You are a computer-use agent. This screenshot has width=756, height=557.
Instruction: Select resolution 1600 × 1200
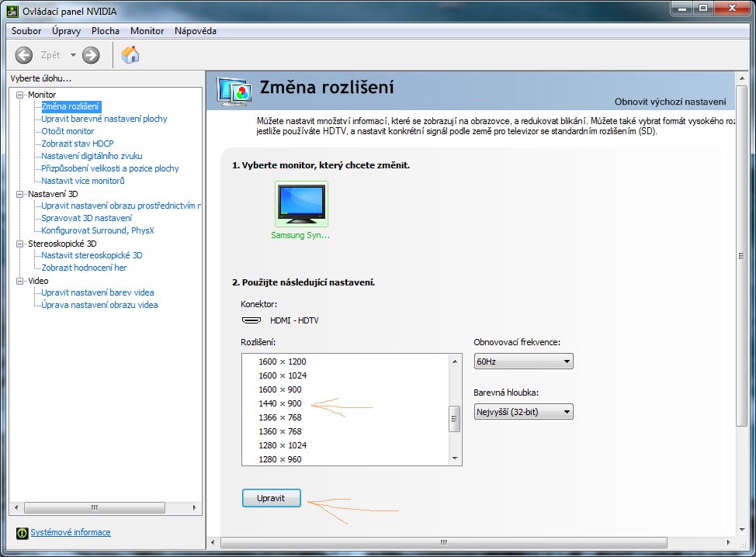tap(283, 362)
